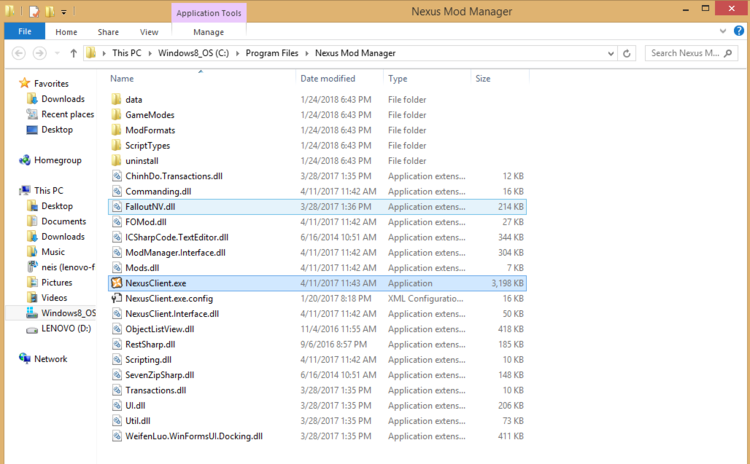This screenshot has width=750, height=464.
Task: Open Pictures folder in sidebar
Action: pyautogui.click(x=56, y=282)
